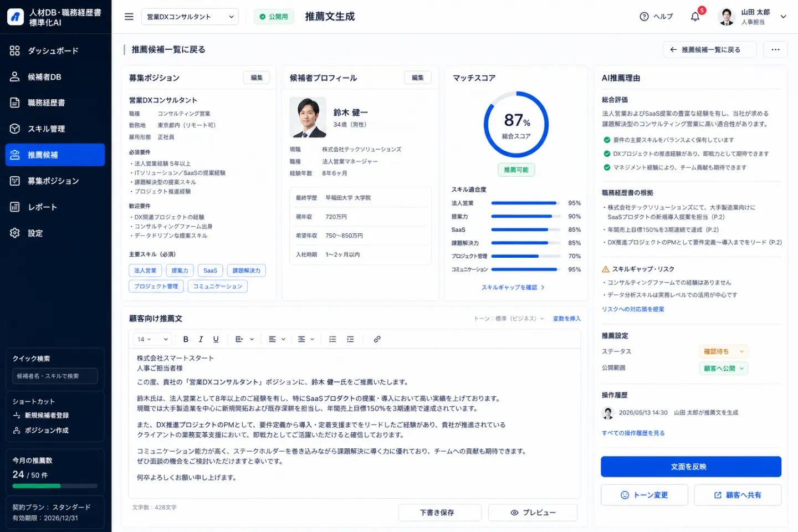Click 編集 in 候補者プロフィール panel

418,78
